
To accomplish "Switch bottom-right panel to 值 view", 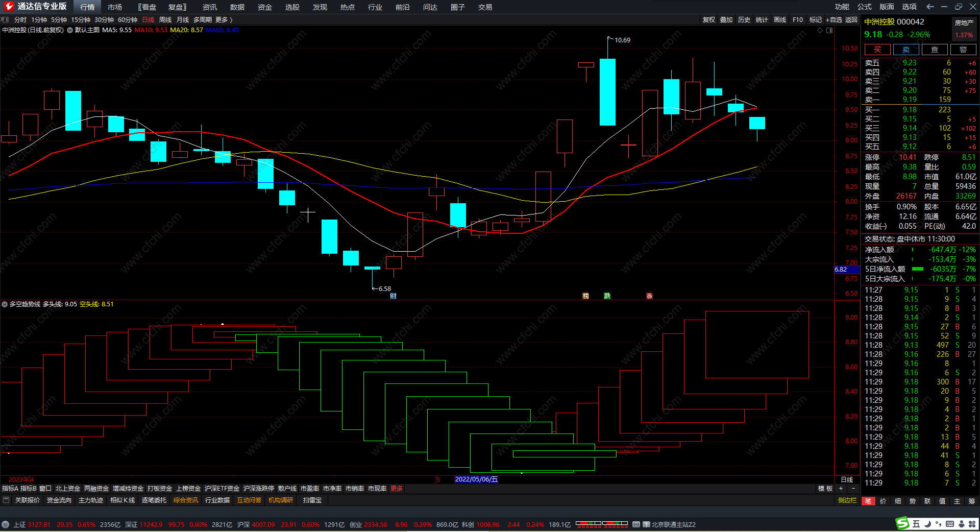I will pos(942,501).
